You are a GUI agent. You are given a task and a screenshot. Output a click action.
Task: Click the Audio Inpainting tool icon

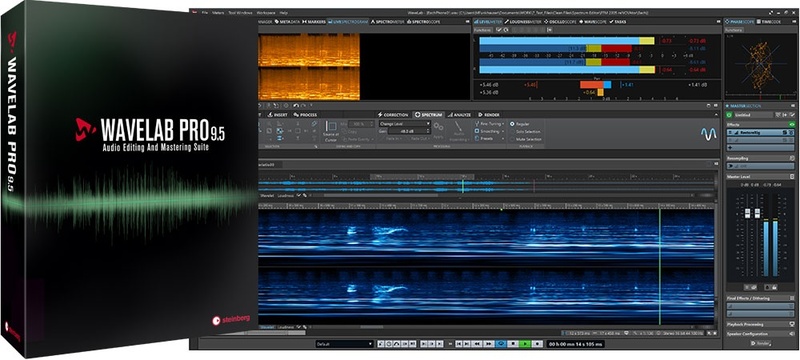(458, 126)
